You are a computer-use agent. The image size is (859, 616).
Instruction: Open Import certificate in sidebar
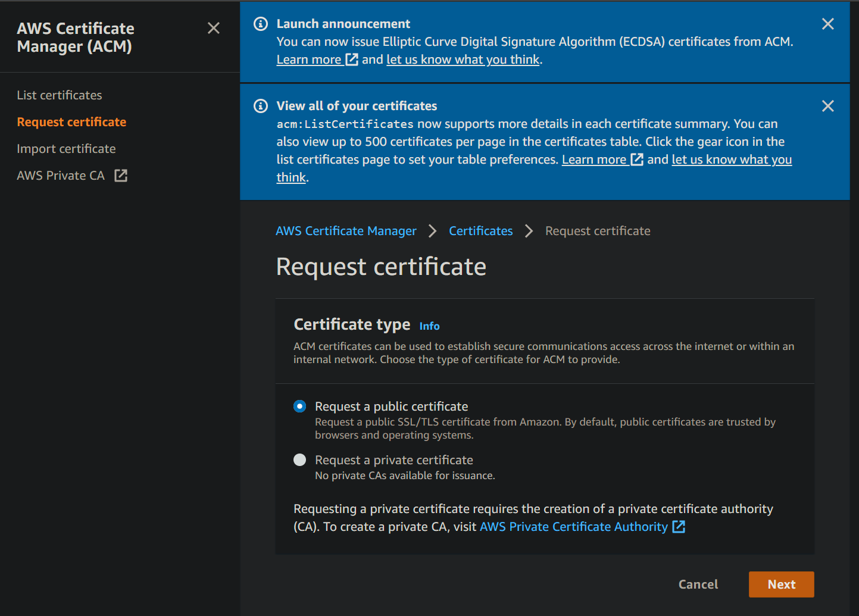66,149
